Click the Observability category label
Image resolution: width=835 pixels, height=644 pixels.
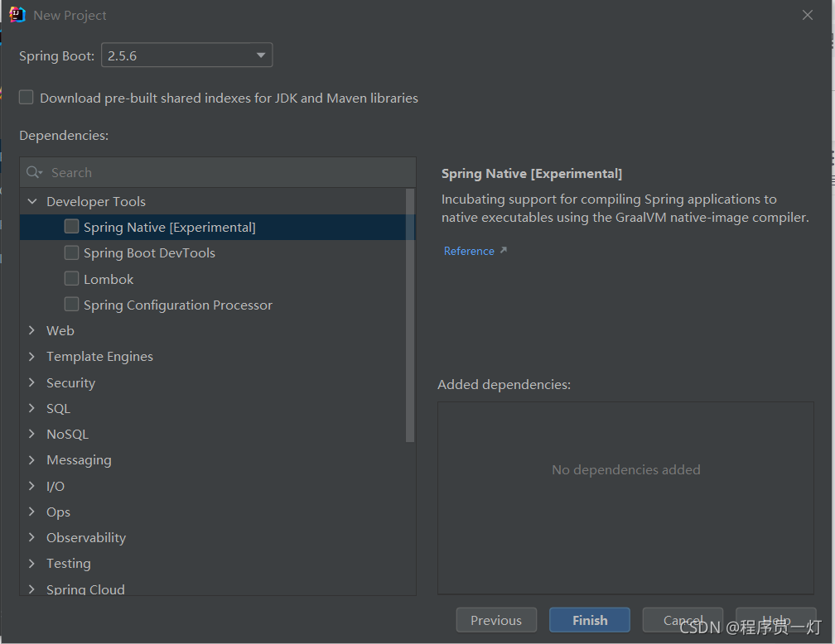[86, 537]
